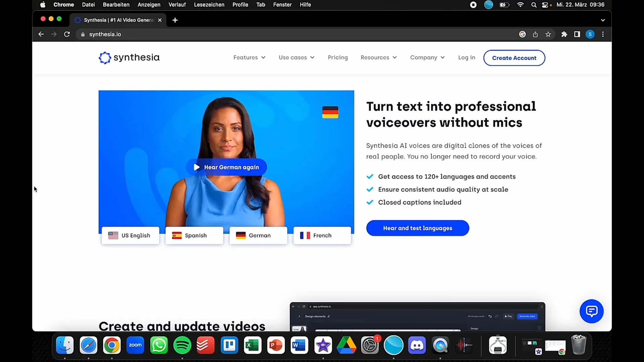Click the Word icon in dock
The image size is (644, 362).
pos(300,345)
